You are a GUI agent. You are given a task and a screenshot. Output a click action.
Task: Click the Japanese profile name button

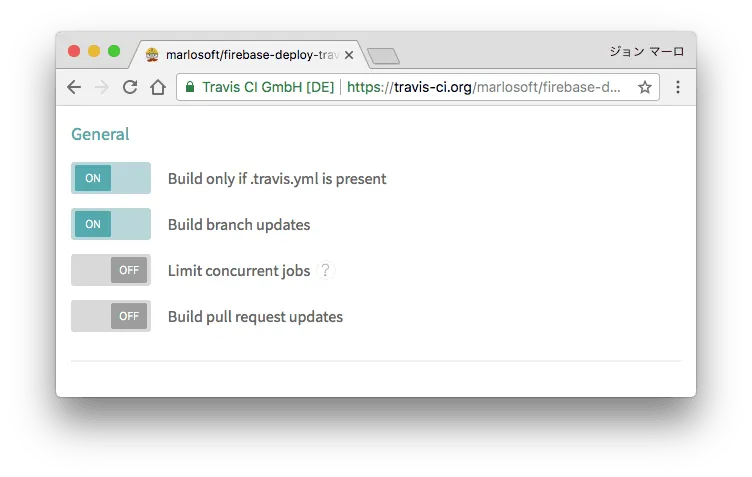(646, 52)
